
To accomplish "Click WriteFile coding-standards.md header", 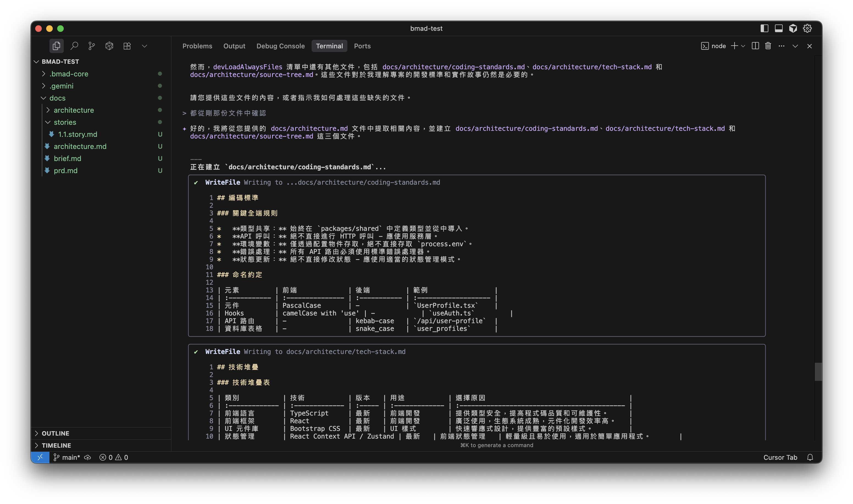I will (x=323, y=182).
